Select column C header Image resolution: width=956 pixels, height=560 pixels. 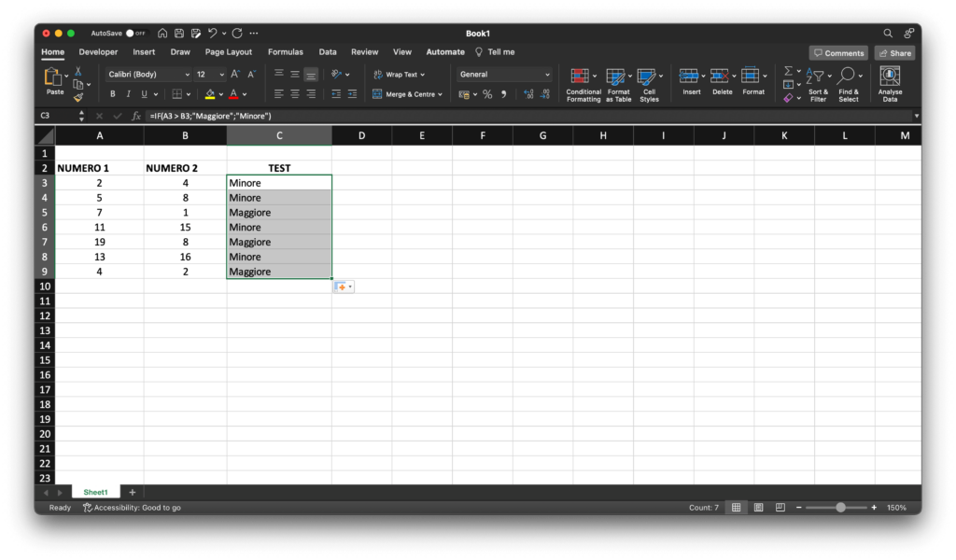click(279, 136)
